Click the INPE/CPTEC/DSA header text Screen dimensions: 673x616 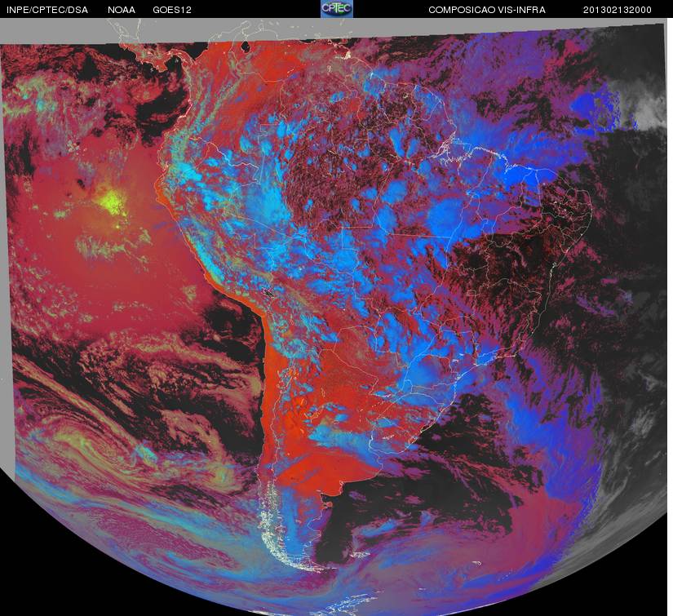click(x=47, y=10)
